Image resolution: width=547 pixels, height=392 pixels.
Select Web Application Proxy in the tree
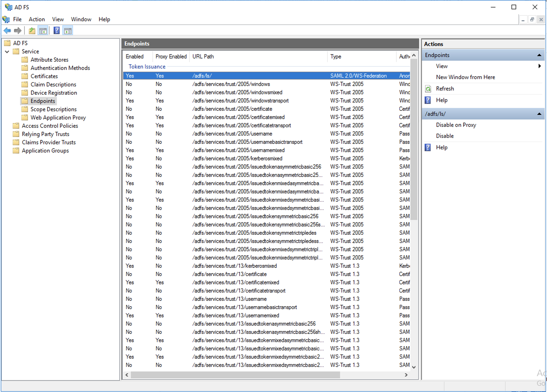[58, 118]
